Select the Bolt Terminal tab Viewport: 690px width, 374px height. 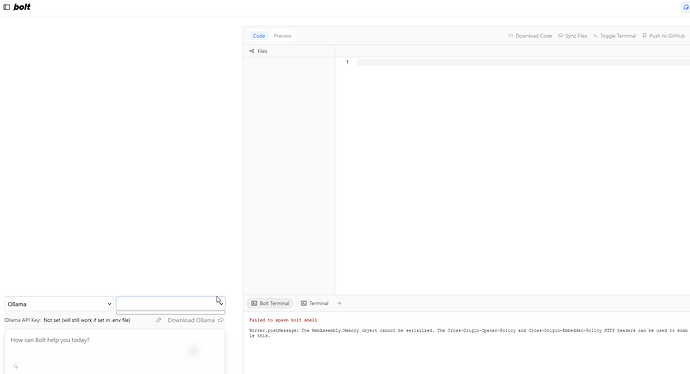270,303
